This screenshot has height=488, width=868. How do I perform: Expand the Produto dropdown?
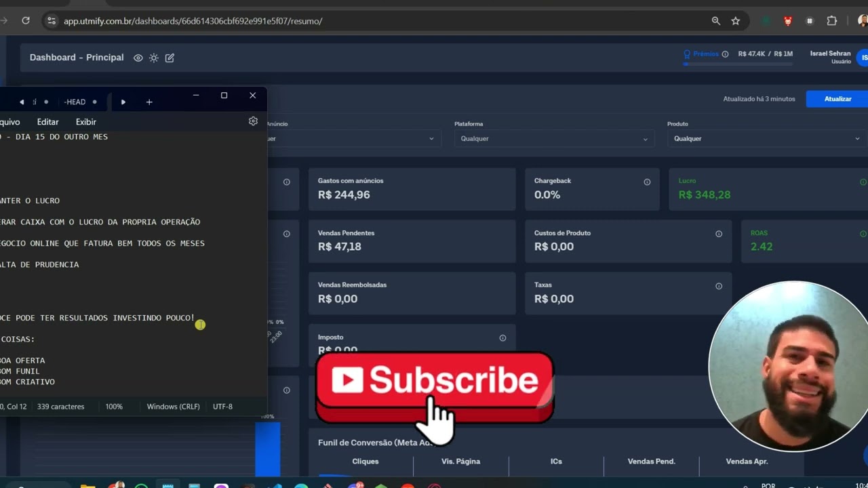pyautogui.click(x=766, y=138)
